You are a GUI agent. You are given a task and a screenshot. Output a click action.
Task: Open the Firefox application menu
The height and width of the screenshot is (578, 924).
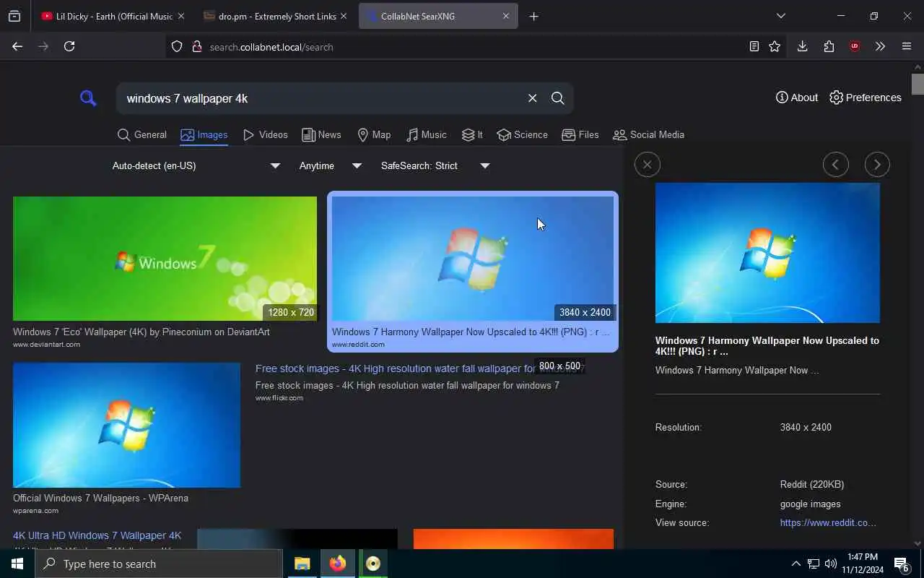point(907,46)
